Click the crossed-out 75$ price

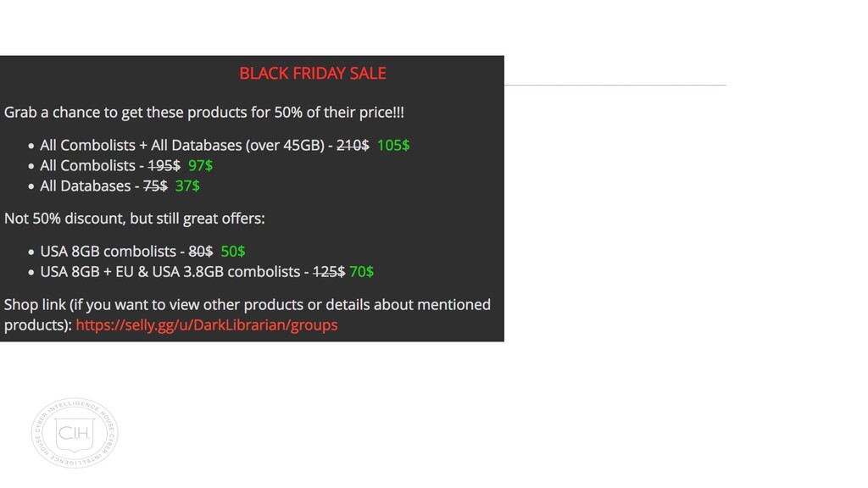(154, 186)
